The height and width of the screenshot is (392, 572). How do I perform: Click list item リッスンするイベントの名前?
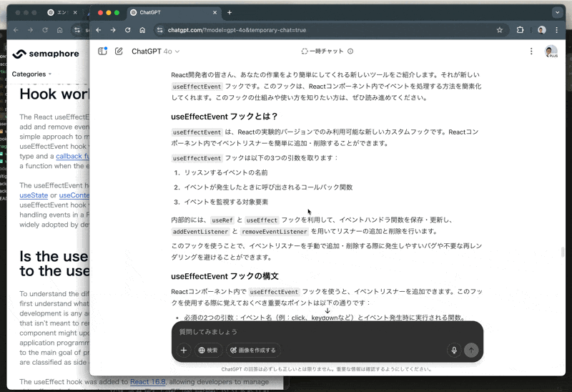pyautogui.click(x=226, y=172)
